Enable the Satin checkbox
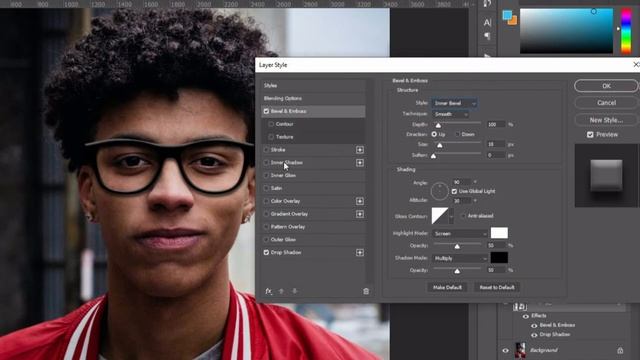Image resolution: width=640 pixels, height=360 pixels. [266, 188]
